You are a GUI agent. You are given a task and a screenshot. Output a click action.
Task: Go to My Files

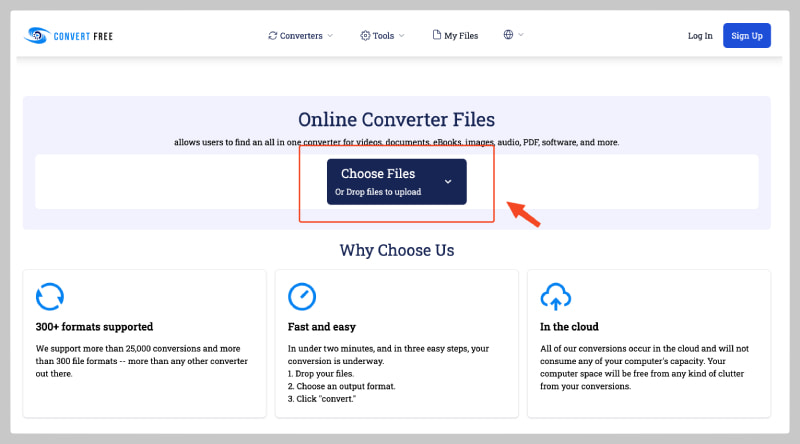coord(456,35)
